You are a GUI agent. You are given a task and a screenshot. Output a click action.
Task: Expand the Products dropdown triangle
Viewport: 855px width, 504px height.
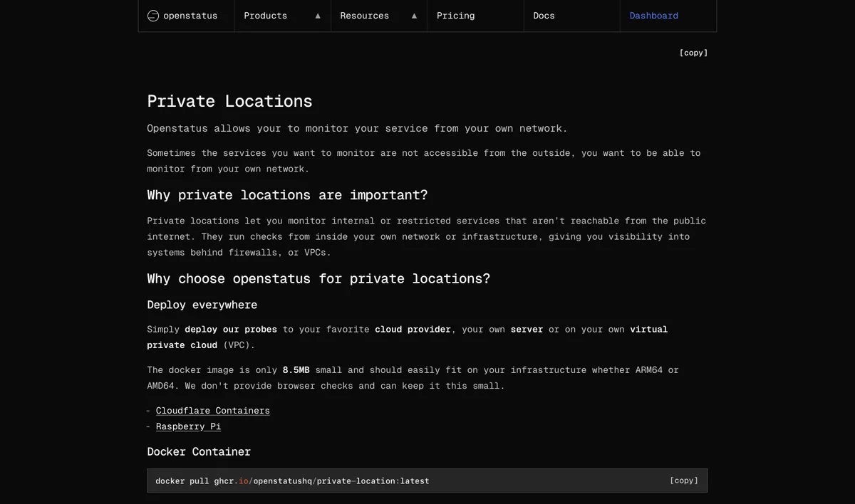tap(318, 16)
